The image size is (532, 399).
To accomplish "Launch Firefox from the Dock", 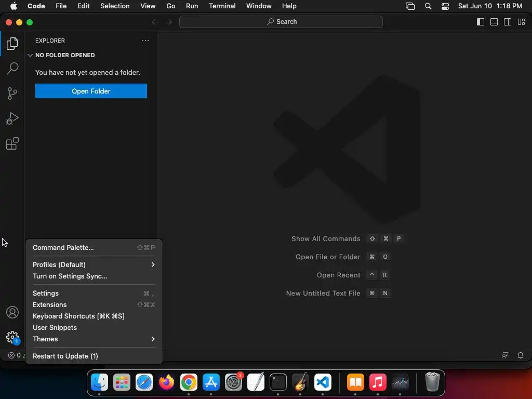I will 167,382.
